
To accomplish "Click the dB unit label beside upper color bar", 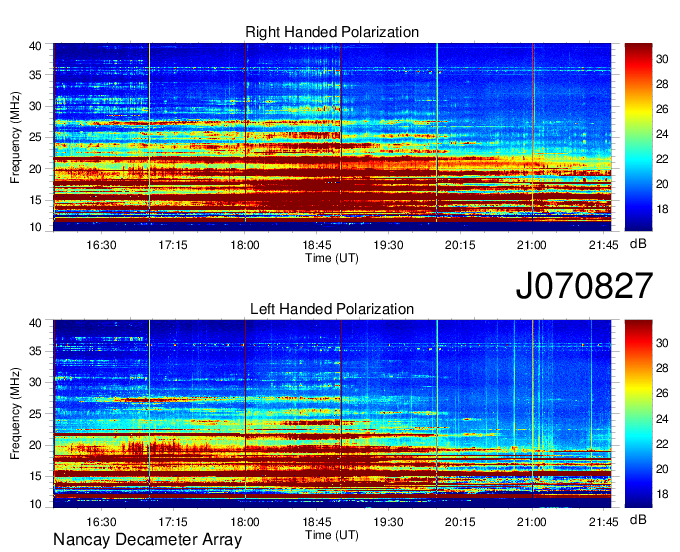I will click(638, 244).
